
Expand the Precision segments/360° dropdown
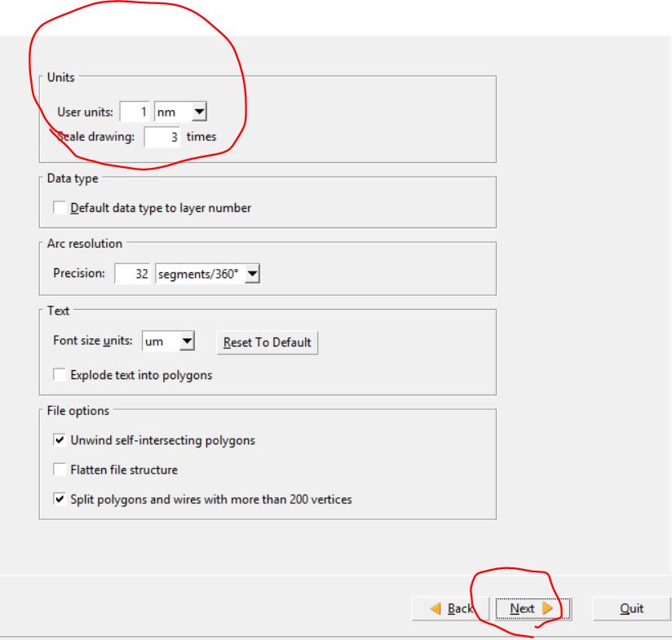(207, 274)
